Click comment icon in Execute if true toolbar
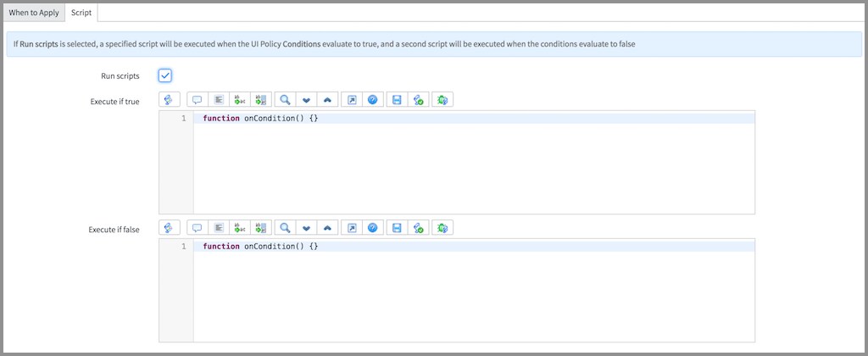868x356 pixels. pos(197,100)
